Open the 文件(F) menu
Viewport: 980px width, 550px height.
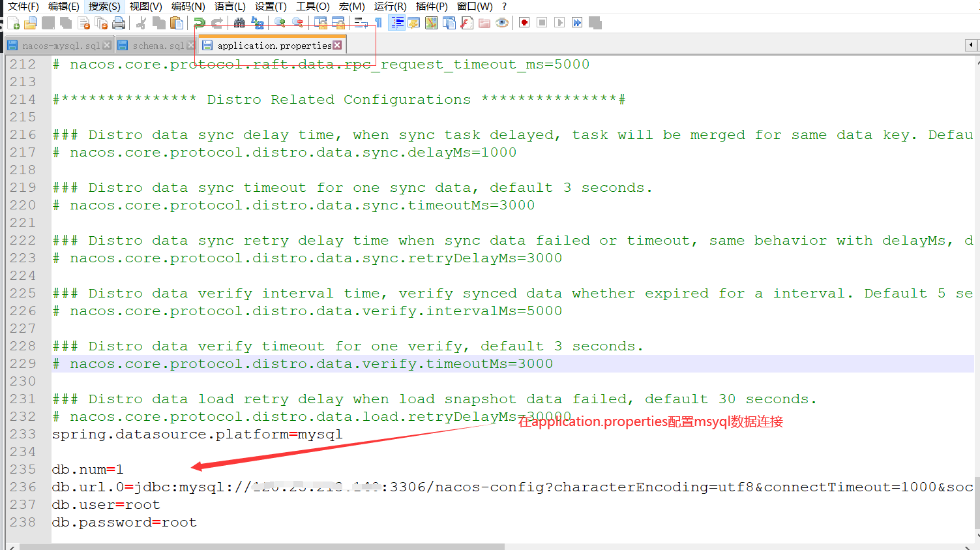coord(23,7)
